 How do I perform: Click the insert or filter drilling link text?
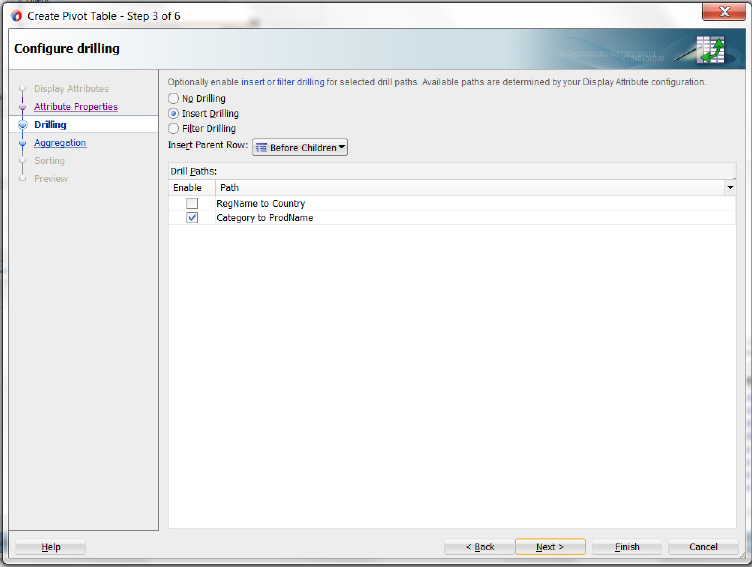tap(282, 82)
